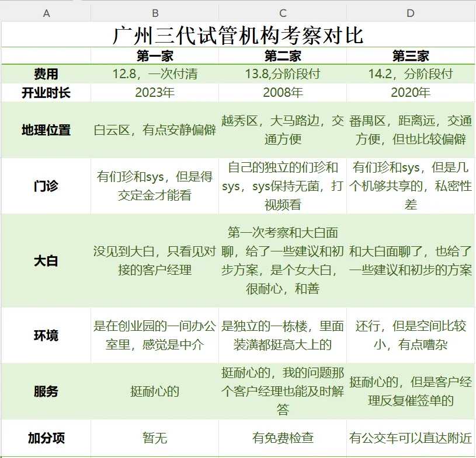This screenshot has height=458, width=476.
Task: Click the 门诊 row label
Action: [46, 186]
